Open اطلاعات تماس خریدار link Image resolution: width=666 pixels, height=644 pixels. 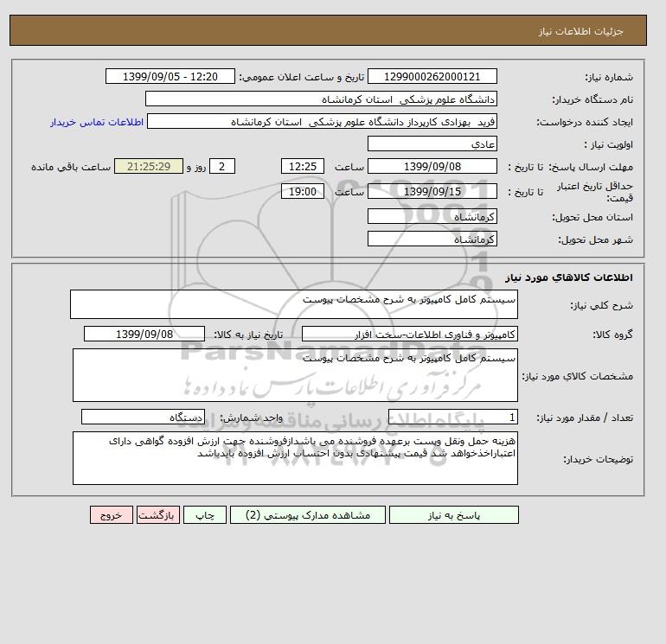coord(97,122)
